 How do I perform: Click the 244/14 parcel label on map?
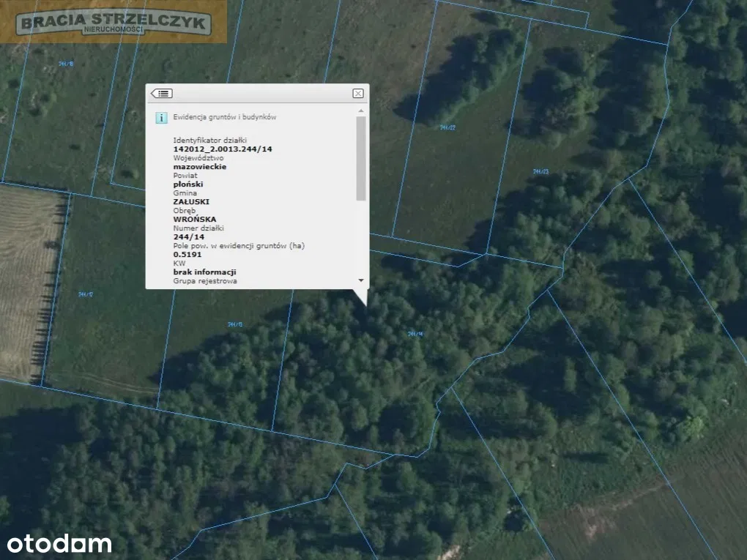click(415, 334)
